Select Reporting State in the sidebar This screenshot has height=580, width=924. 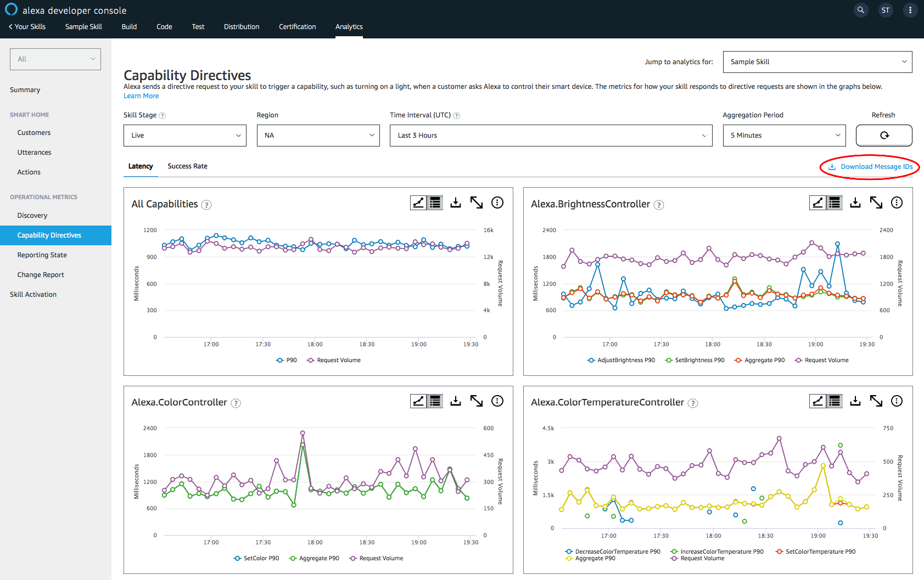click(42, 255)
